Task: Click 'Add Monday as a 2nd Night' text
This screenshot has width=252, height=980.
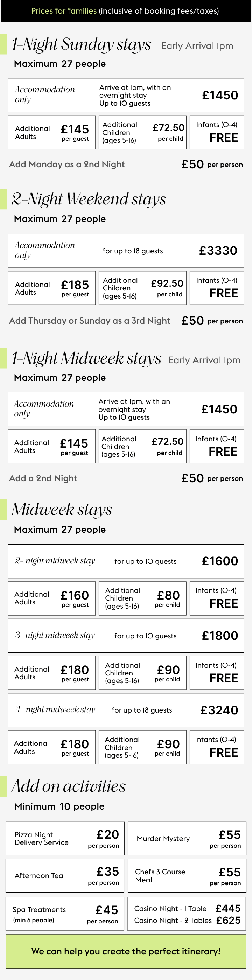Action: [67, 164]
